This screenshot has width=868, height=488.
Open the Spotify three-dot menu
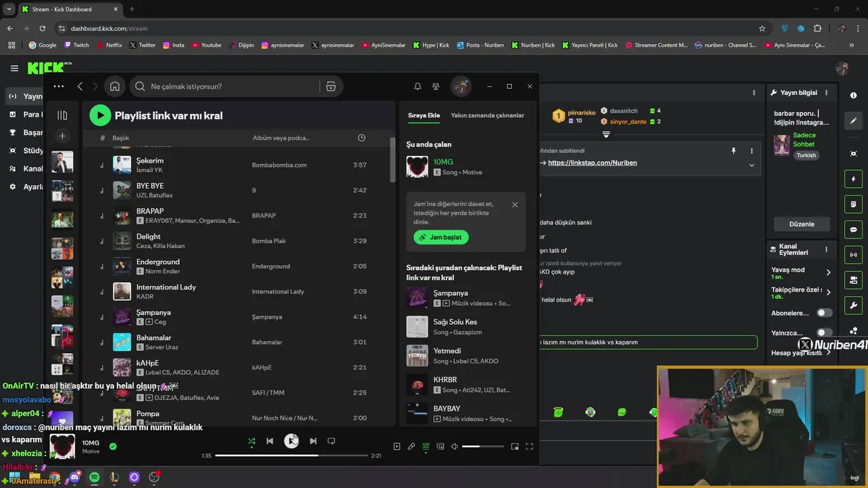(x=59, y=86)
